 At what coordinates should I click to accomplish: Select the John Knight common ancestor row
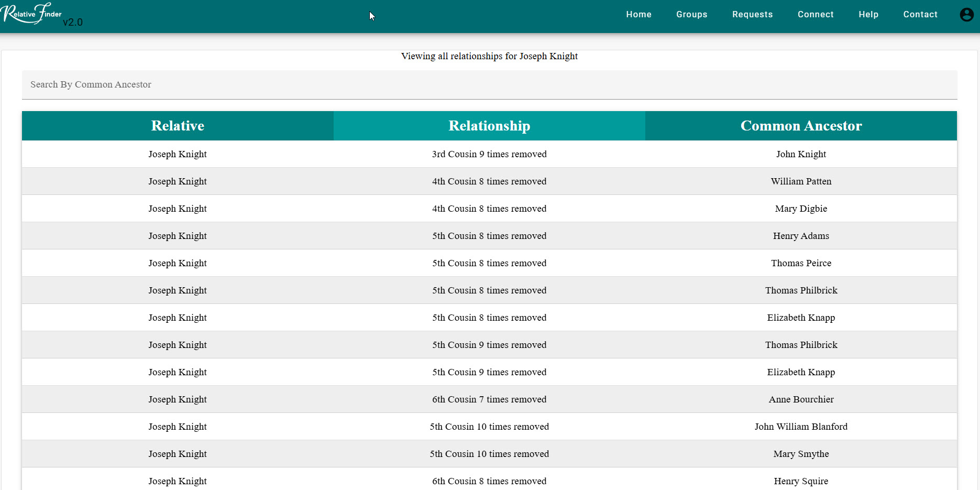pos(801,154)
